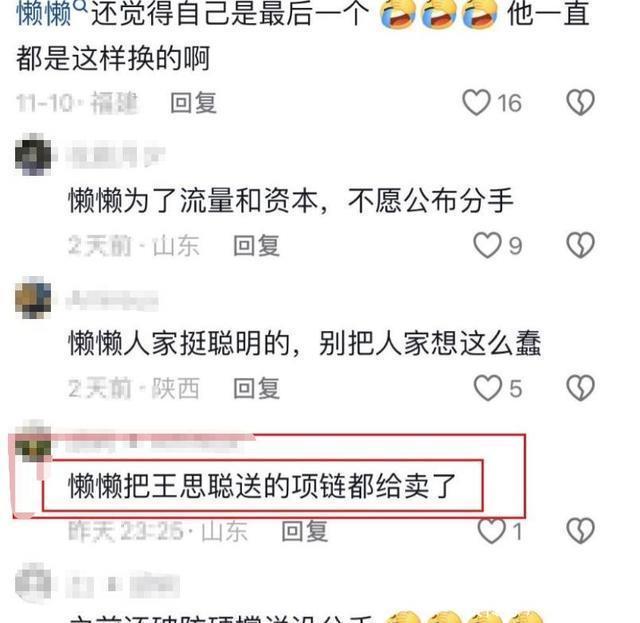
Task: Open the blue 懒懒 mention link
Action: pos(44,13)
